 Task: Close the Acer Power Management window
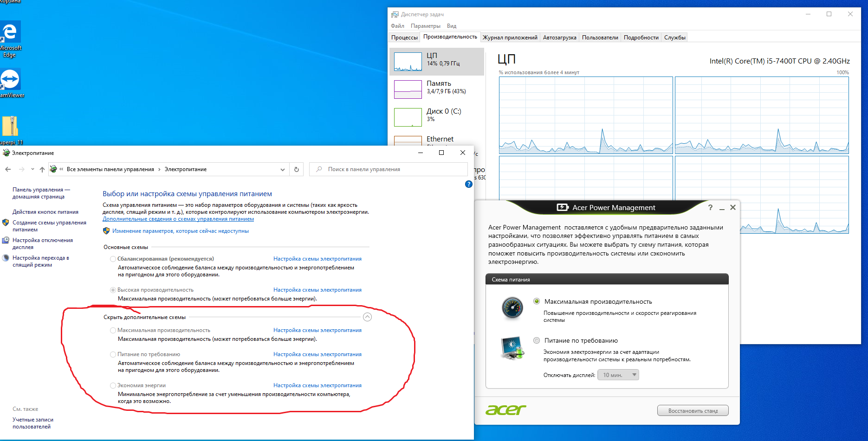733,207
